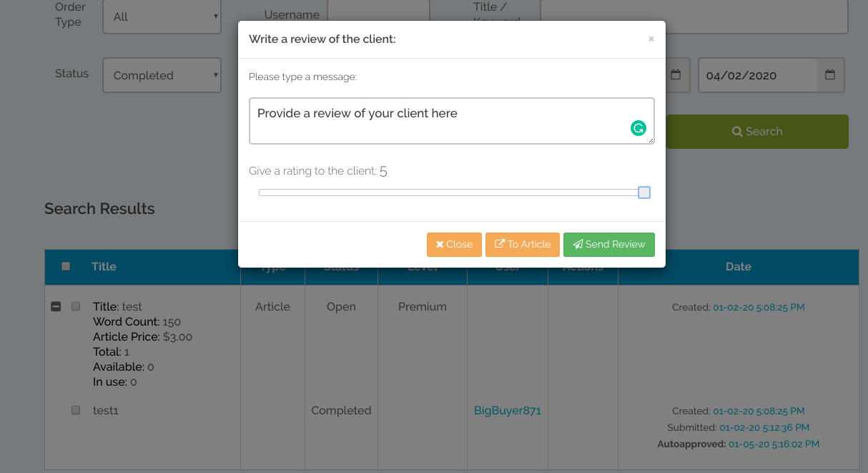868x473 pixels.
Task: Toggle the select-all checkbox in the table header
Action: click(x=66, y=265)
